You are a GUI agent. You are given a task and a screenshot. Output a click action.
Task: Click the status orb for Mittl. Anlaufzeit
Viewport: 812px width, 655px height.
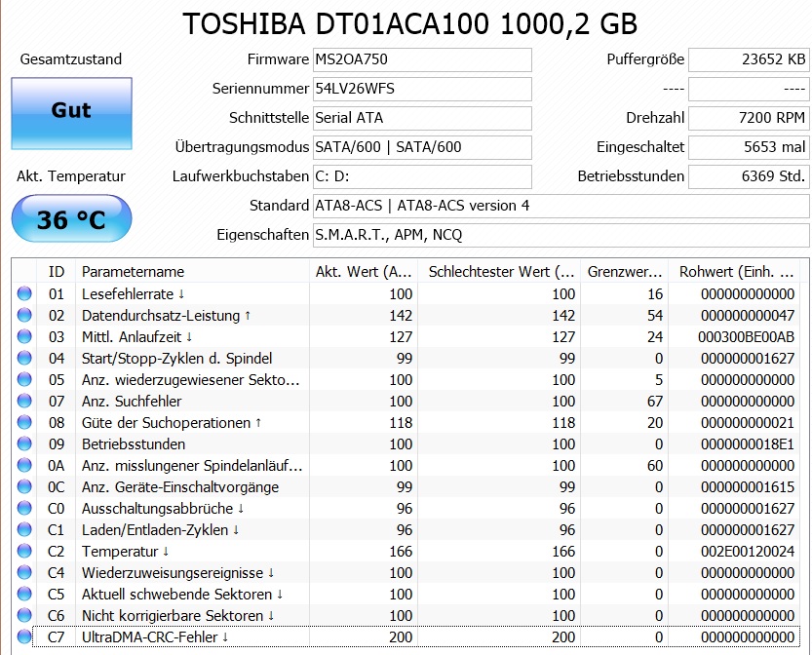24,336
